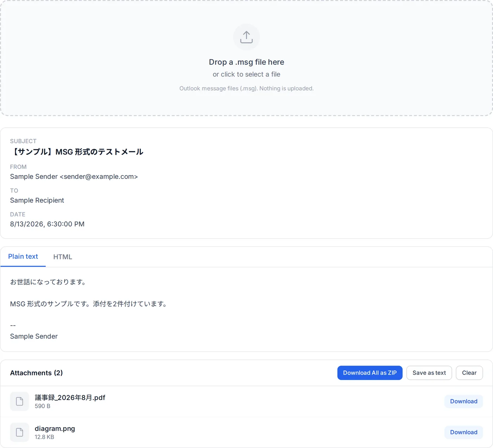Click the Sample Recipient name
The width and height of the screenshot is (493, 448).
[x=37, y=200]
